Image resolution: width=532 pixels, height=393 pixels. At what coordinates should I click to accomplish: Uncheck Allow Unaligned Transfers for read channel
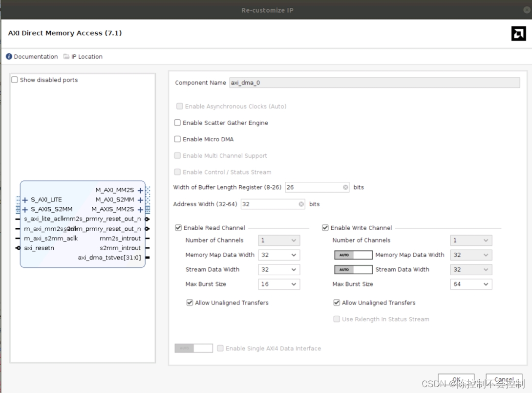(189, 302)
